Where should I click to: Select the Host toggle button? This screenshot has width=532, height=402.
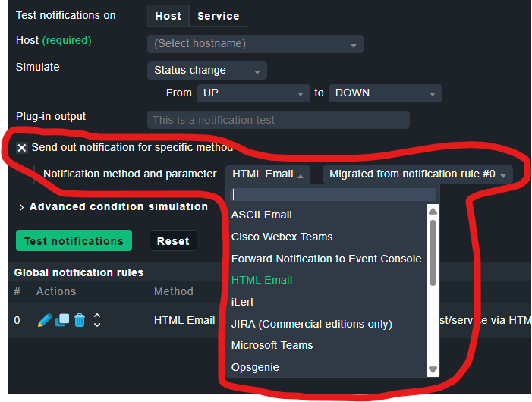168,16
